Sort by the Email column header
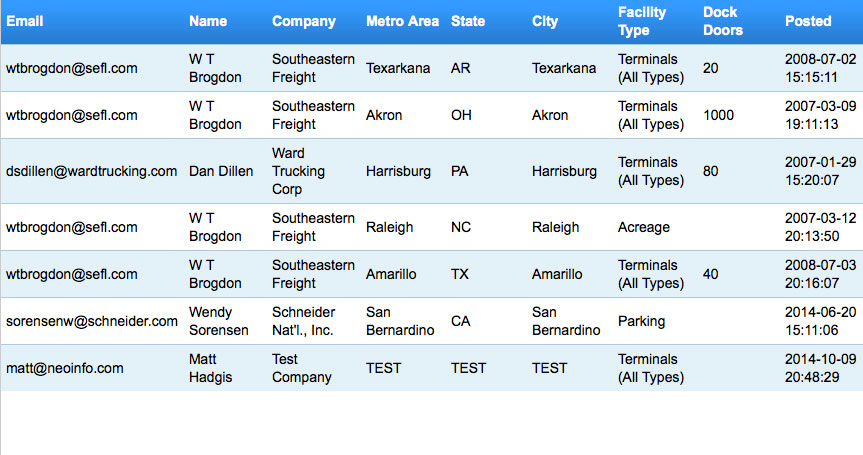 click(24, 21)
